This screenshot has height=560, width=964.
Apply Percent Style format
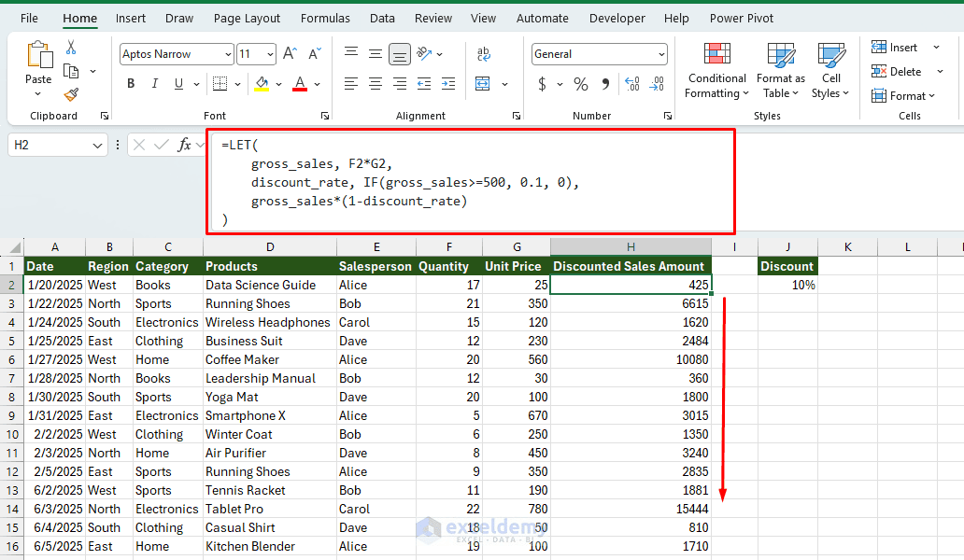pyautogui.click(x=580, y=83)
